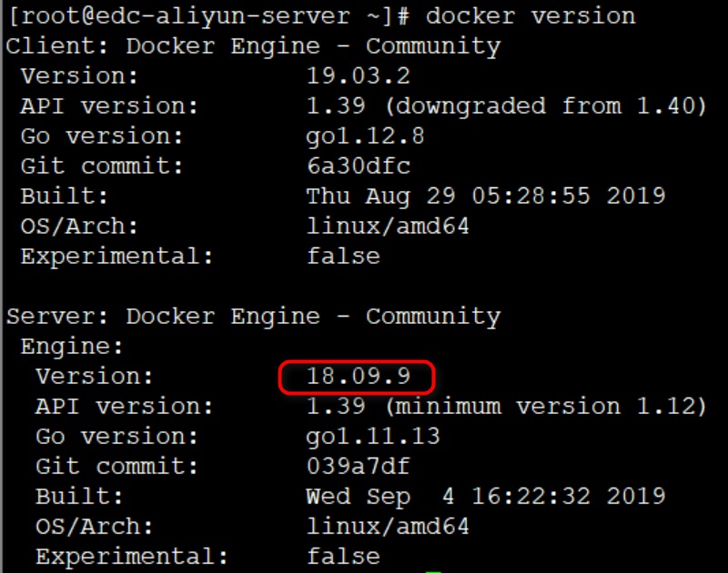
Task: Click the client Git commit 6a30dfc
Action: pos(359,166)
